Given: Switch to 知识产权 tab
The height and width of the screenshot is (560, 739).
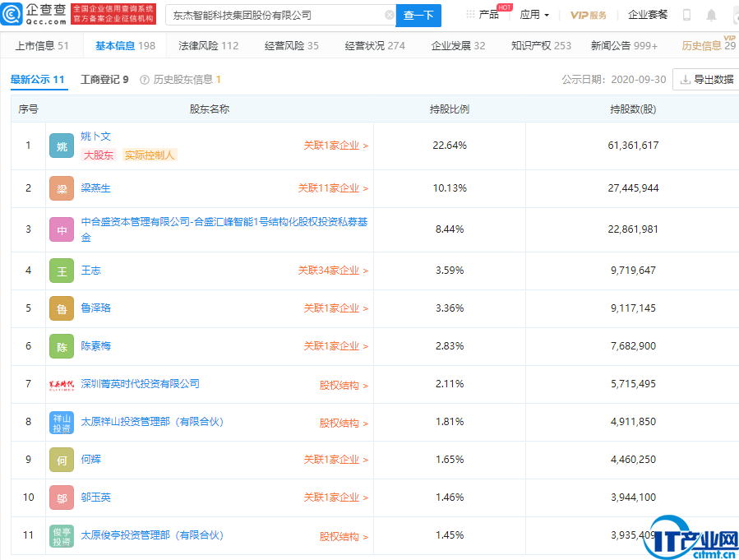Looking at the screenshot, I should click(541, 46).
